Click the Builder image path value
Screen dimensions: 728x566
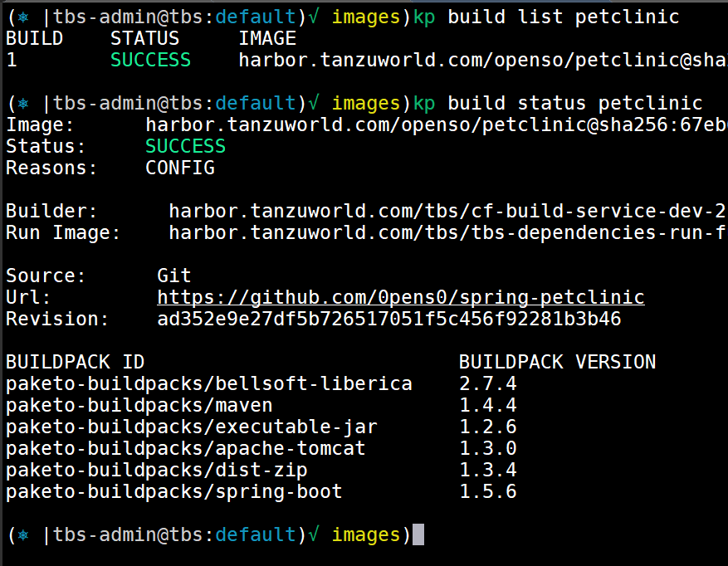pos(447,211)
